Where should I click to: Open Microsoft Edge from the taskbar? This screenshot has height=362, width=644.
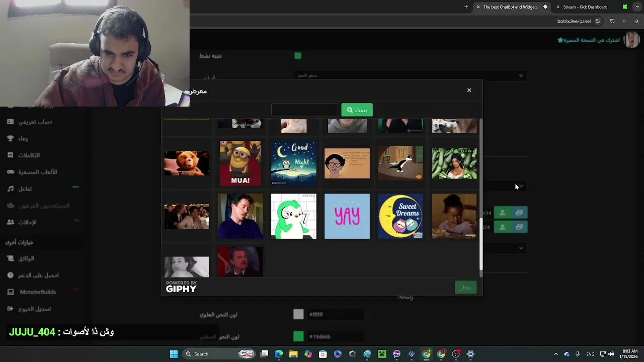click(x=279, y=354)
